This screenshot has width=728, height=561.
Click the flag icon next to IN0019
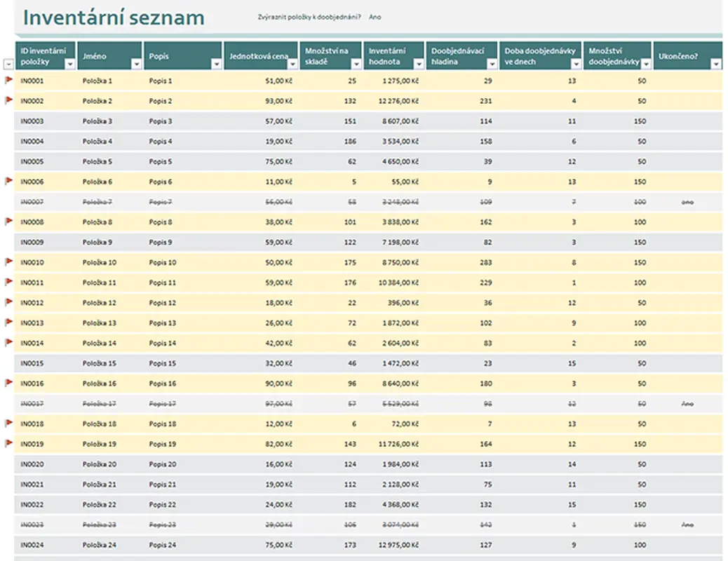point(8,443)
